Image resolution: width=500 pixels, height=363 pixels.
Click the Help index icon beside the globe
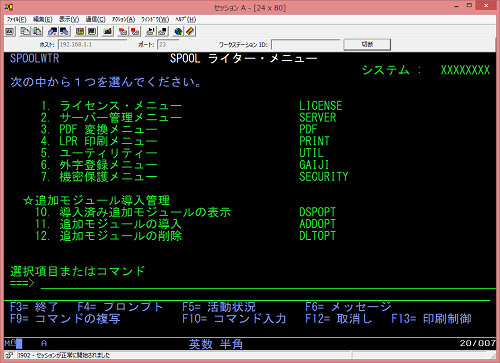(x=190, y=31)
